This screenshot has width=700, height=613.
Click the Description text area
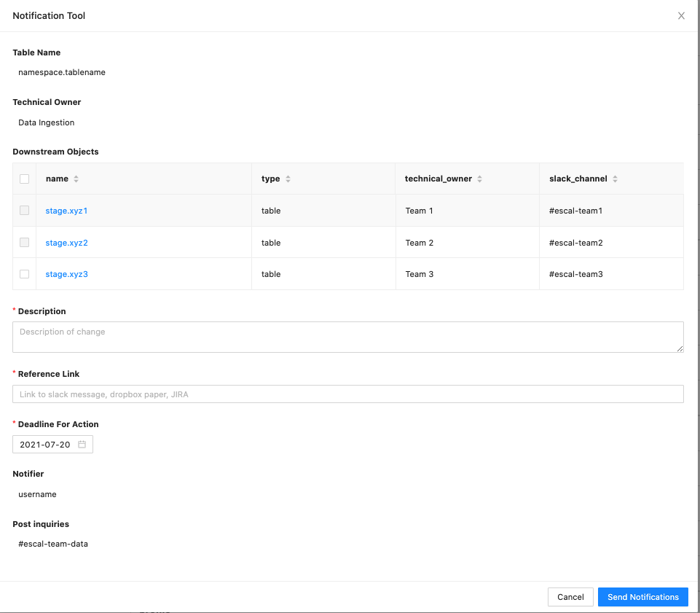(347, 337)
